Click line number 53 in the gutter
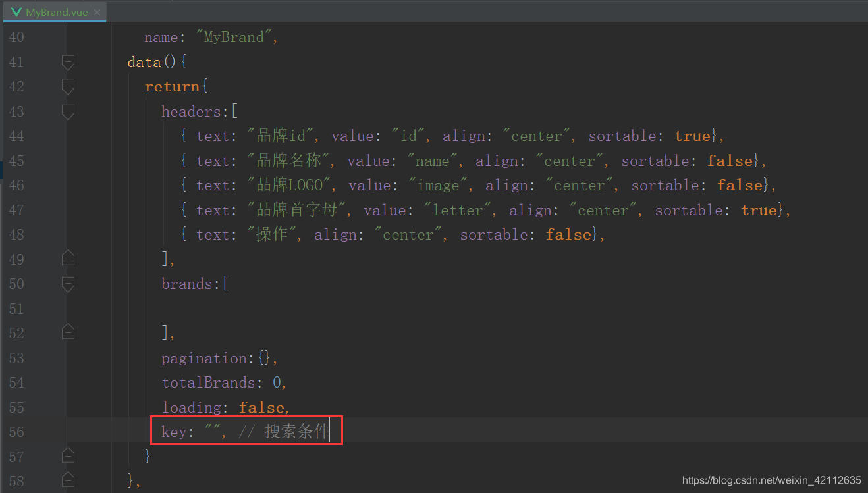This screenshot has width=868, height=493. pos(16,358)
